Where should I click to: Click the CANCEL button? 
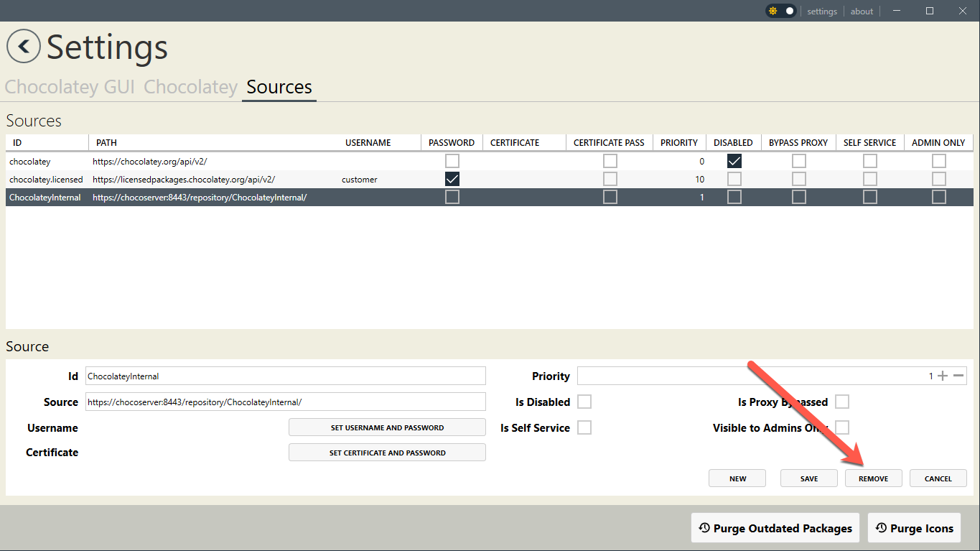(938, 478)
